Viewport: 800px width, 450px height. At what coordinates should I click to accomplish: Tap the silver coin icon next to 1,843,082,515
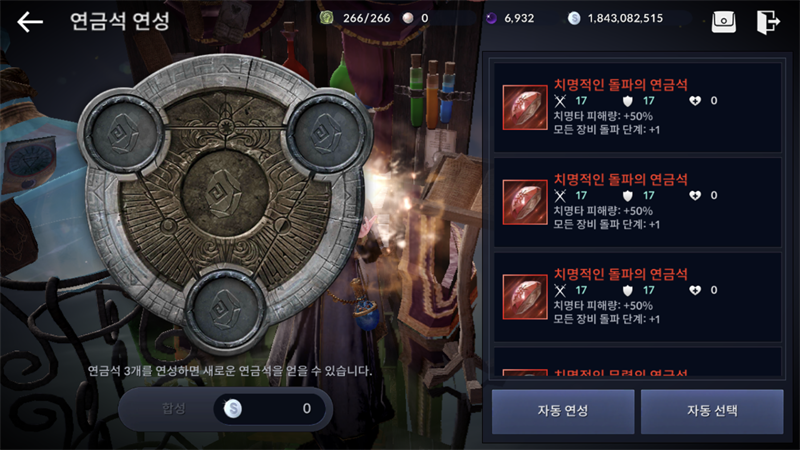coord(574,18)
